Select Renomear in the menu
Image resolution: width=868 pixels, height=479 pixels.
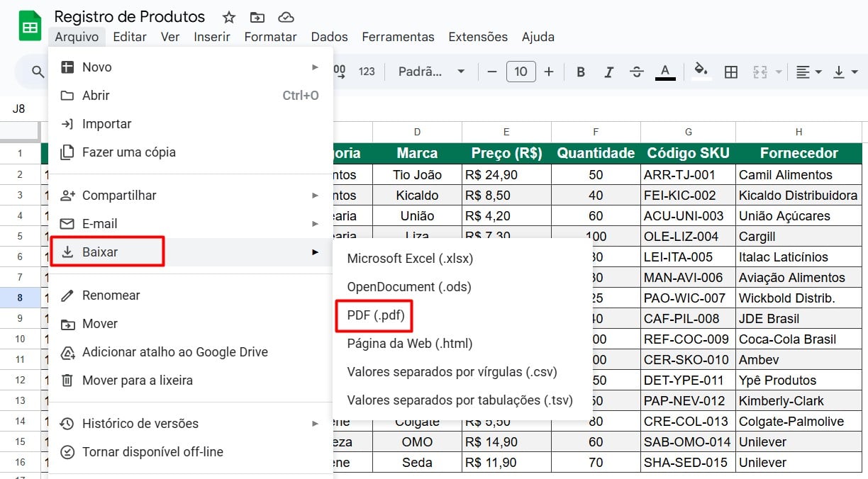191,295
